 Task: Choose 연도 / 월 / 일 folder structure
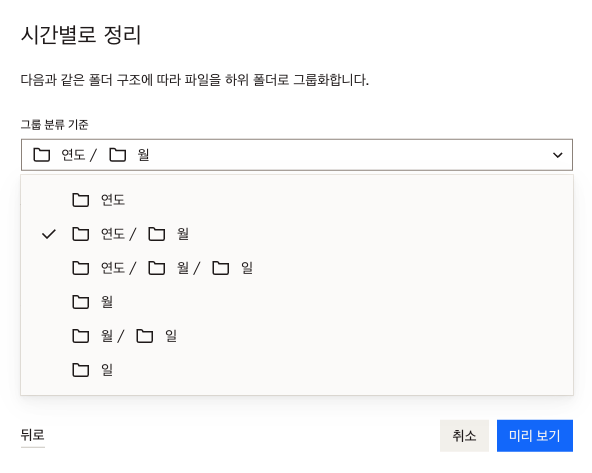point(297,268)
